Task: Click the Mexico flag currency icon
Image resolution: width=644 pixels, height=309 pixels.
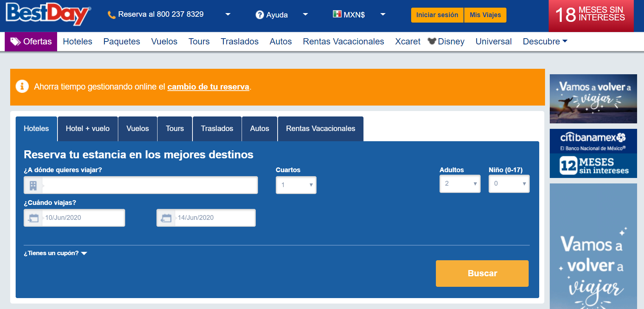Action: click(337, 14)
